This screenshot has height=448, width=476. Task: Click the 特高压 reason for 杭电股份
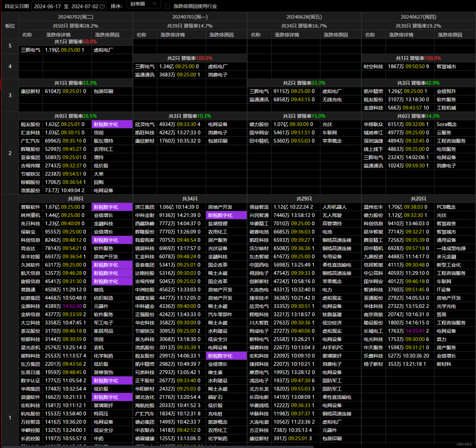tap(101, 414)
